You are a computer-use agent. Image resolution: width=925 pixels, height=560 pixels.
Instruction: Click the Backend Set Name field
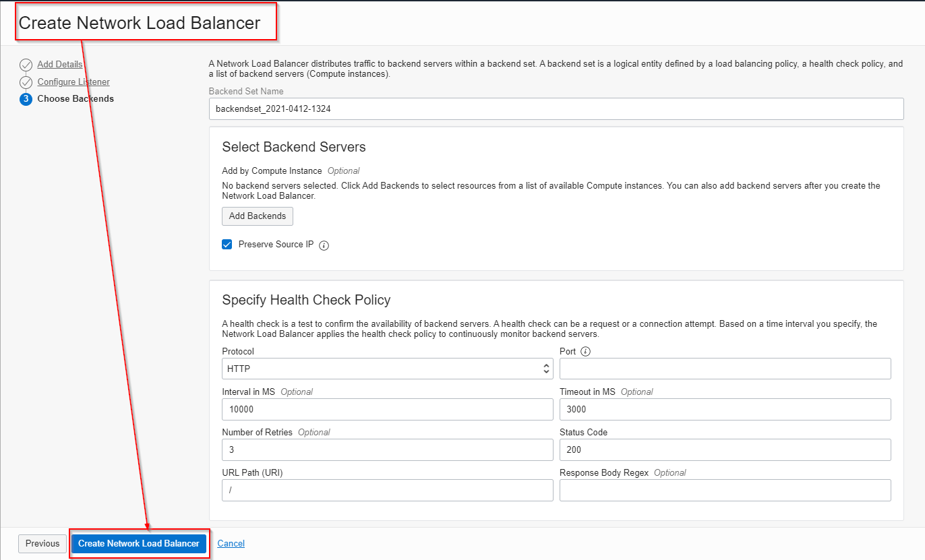tap(556, 108)
